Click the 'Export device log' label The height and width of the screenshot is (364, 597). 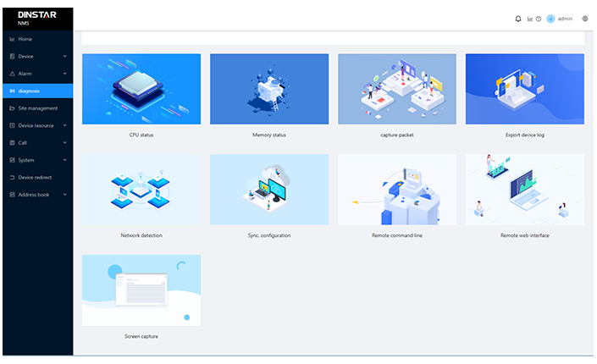tap(525, 135)
